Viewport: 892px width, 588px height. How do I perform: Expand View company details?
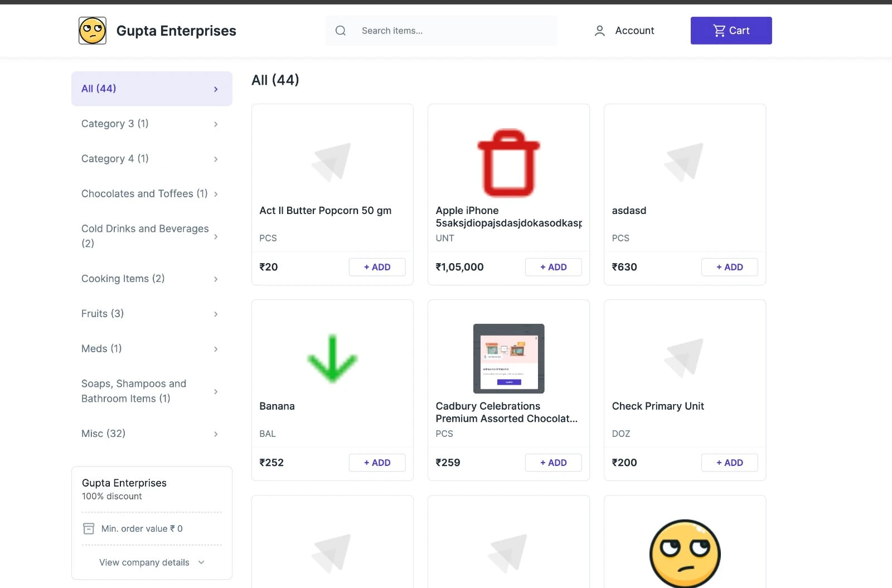[152, 562]
